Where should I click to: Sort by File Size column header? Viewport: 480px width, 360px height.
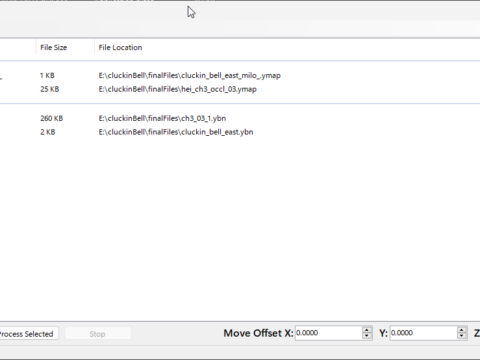pos(65,47)
